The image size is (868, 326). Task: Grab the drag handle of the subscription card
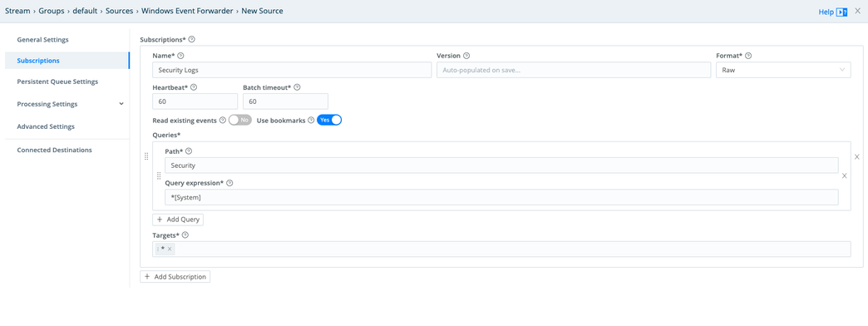coord(146,156)
